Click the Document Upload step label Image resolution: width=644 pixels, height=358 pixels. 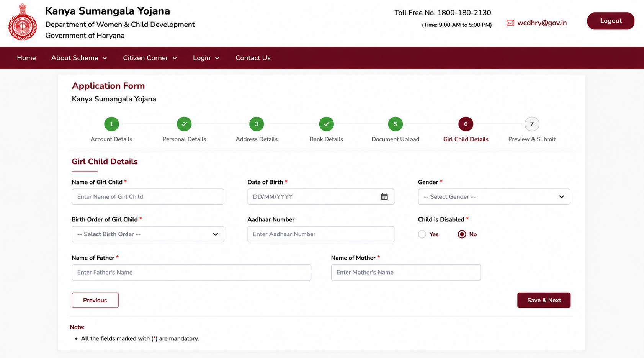(395, 139)
